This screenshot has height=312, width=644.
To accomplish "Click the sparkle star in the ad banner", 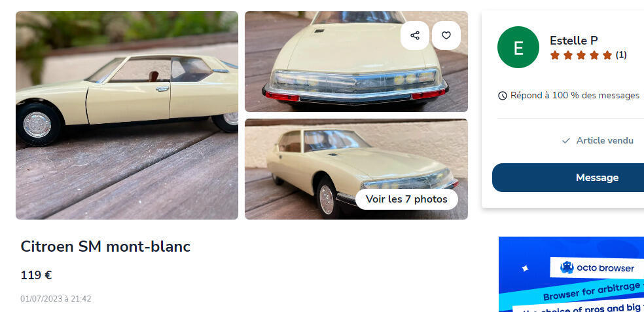I will tap(524, 269).
